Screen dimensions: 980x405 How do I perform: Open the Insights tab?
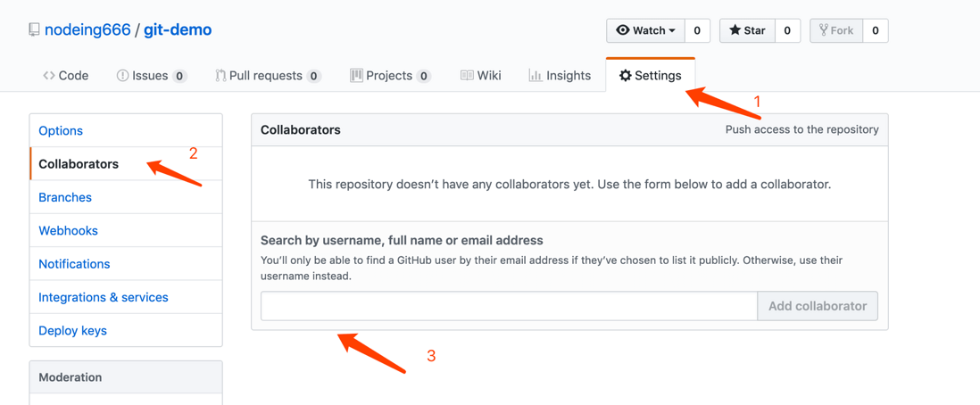[560, 76]
